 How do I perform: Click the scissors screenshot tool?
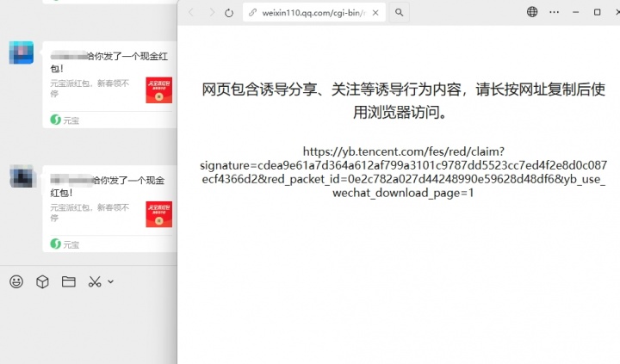coord(95,281)
